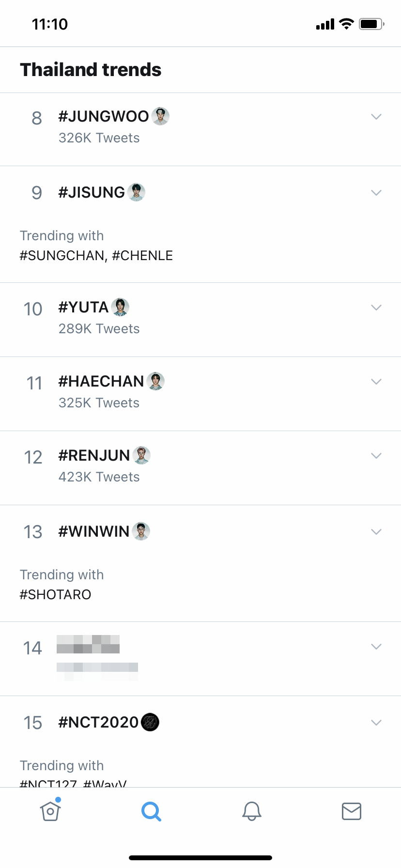
Task: Open the #HAECHAN hashtag trend
Action: pos(101,382)
